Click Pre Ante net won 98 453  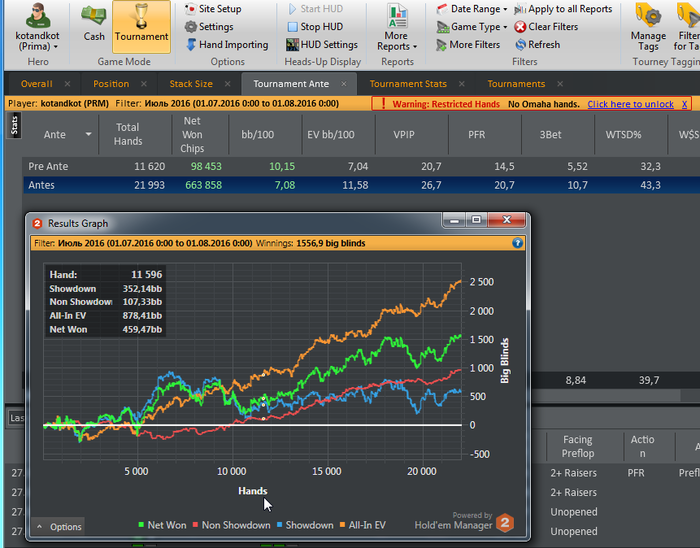205,166
